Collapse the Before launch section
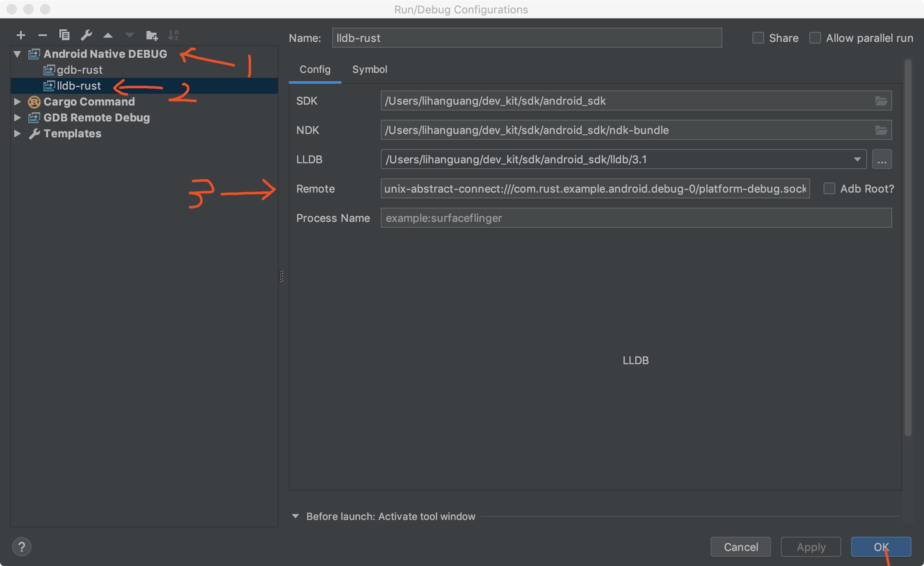924x566 pixels. tap(295, 516)
